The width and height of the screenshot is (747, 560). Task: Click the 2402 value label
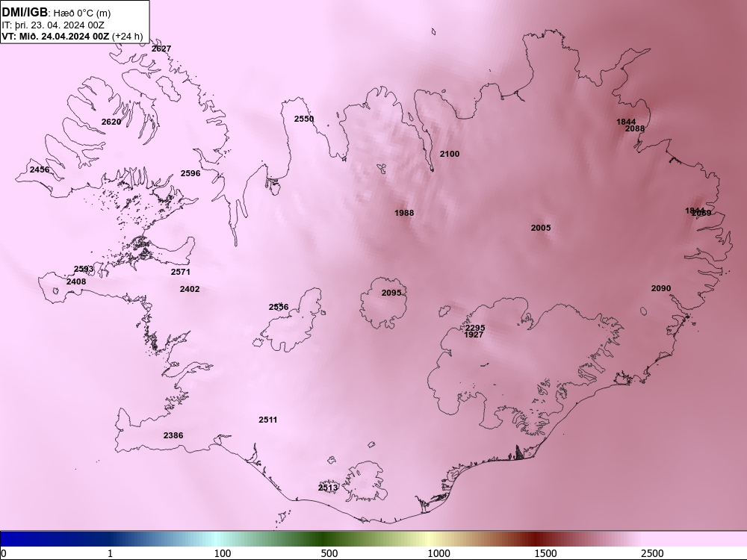point(190,289)
